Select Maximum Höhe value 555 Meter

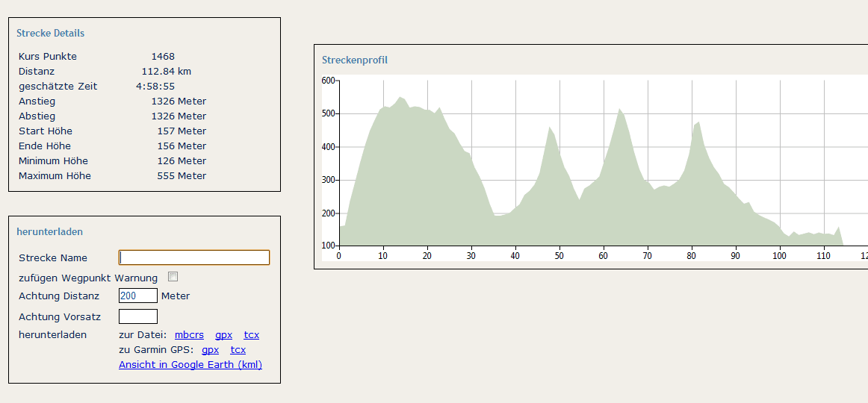tap(182, 176)
